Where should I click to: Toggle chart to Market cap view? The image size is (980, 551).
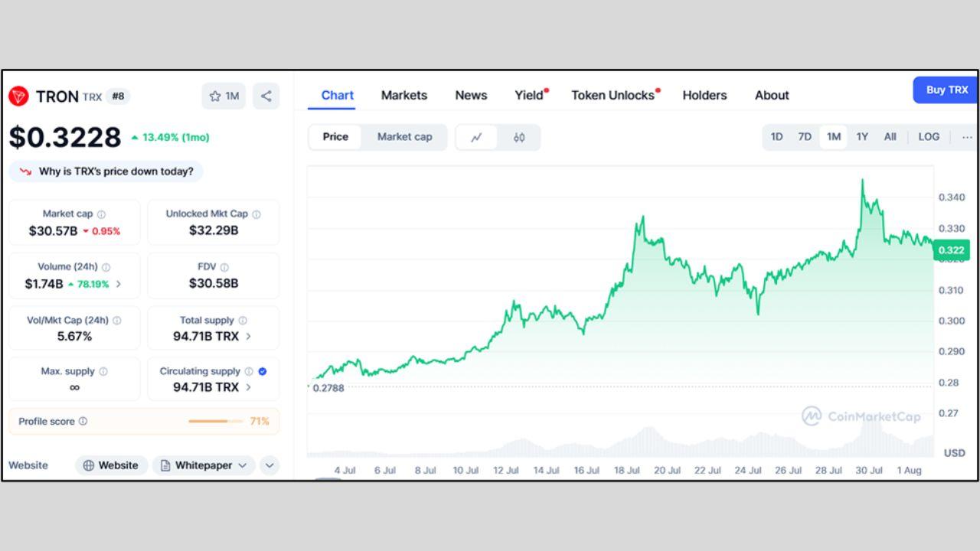pyautogui.click(x=404, y=137)
